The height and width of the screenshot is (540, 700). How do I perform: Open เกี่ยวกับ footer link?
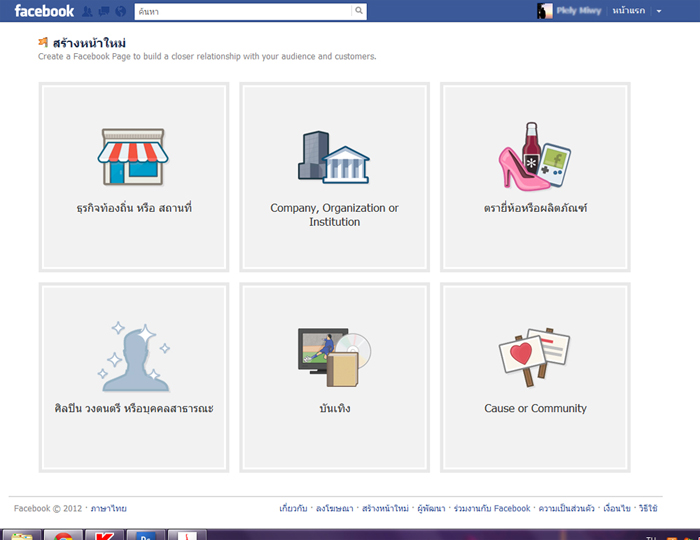coord(293,508)
